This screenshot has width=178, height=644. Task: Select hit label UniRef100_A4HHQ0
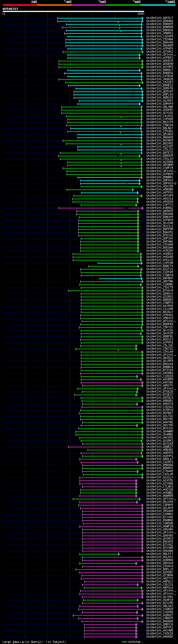[160, 636]
